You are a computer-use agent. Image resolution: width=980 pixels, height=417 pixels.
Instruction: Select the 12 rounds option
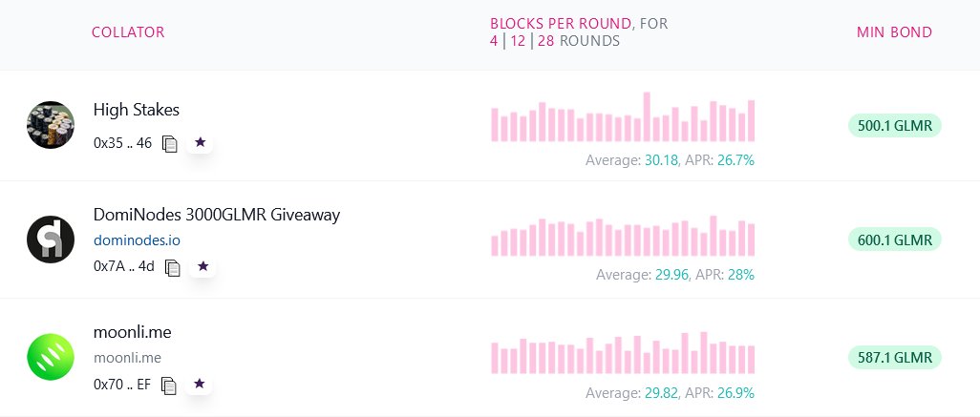click(x=518, y=41)
